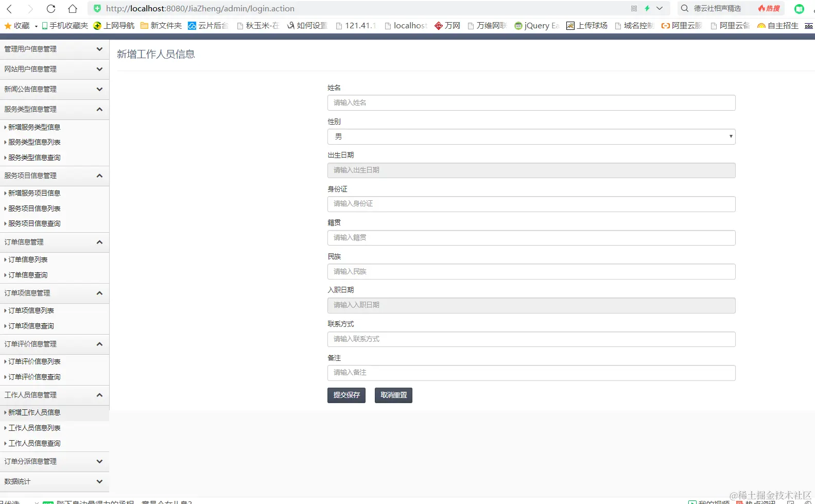
Task: Collapse 订单信息管理 menu section
Action: coord(55,242)
